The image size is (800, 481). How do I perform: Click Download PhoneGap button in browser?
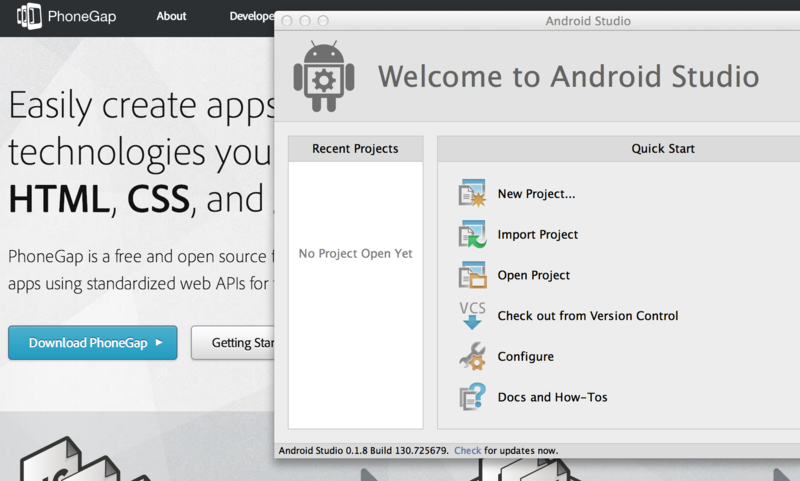(93, 343)
